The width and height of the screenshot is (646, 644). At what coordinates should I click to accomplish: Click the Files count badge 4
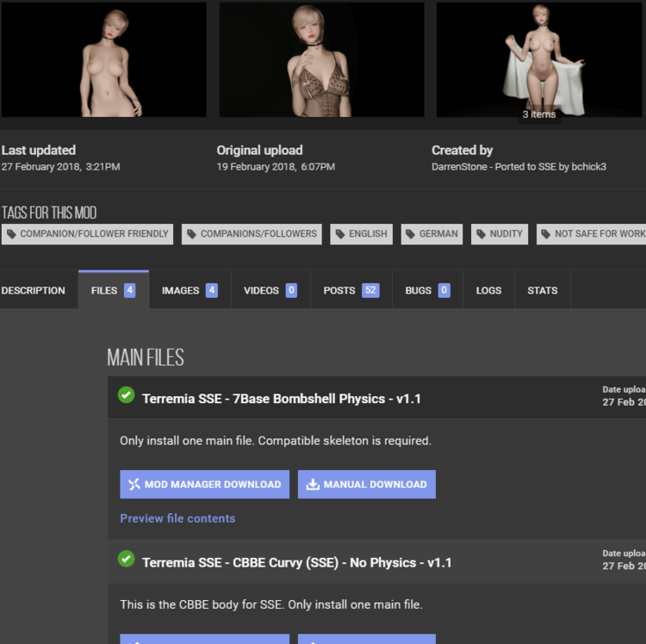tap(130, 290)
